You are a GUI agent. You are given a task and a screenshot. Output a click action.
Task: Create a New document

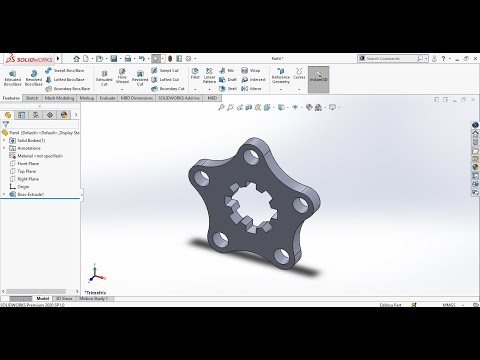click(86, 59)
